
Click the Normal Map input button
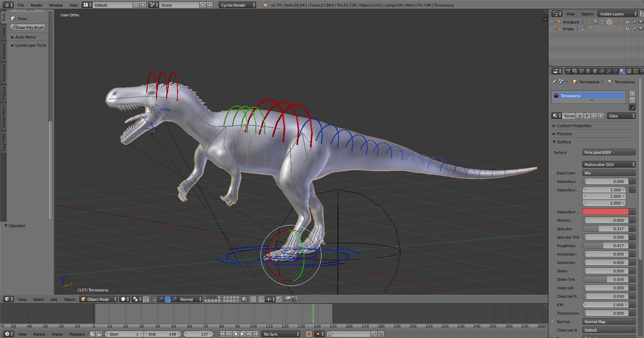click(x=609, y=322)
